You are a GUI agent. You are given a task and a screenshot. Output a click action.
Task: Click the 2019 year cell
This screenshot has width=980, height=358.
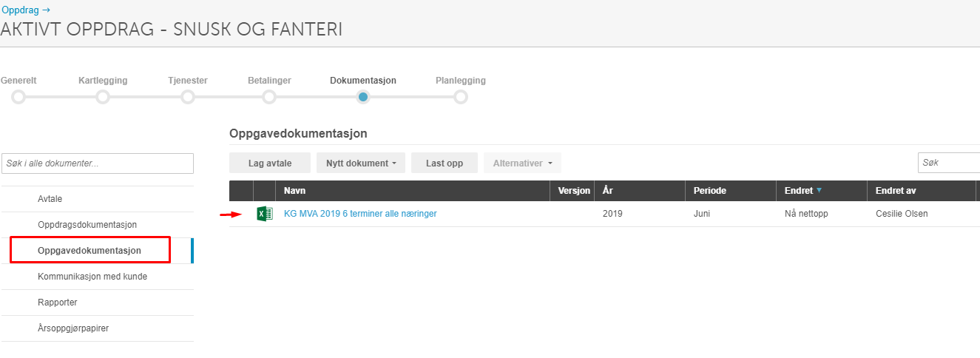pos(612,214)
